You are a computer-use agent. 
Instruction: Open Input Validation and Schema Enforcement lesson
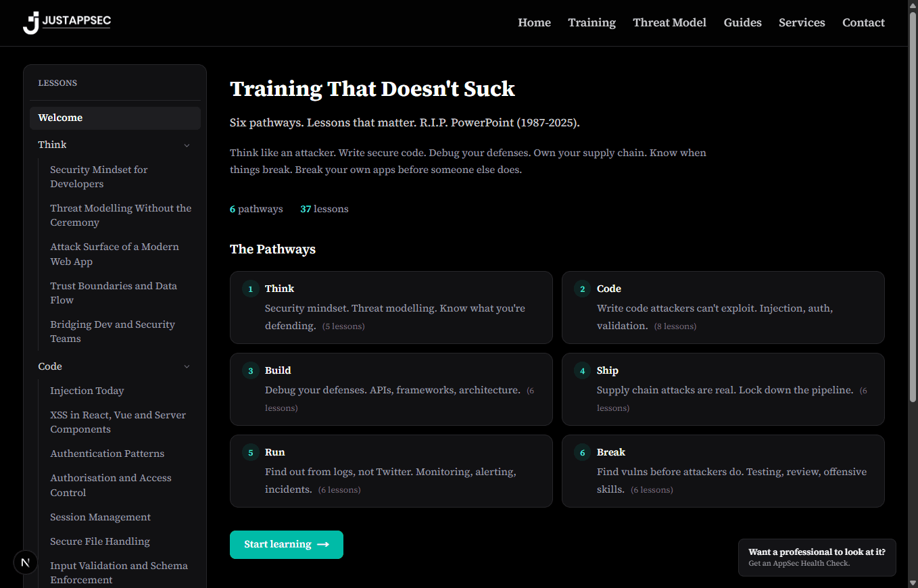click(x=119, y=572)
